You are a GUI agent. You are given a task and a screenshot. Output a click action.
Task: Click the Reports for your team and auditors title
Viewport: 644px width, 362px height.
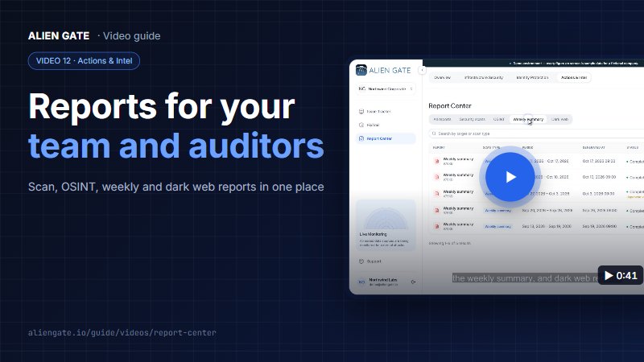coord(176,126)
